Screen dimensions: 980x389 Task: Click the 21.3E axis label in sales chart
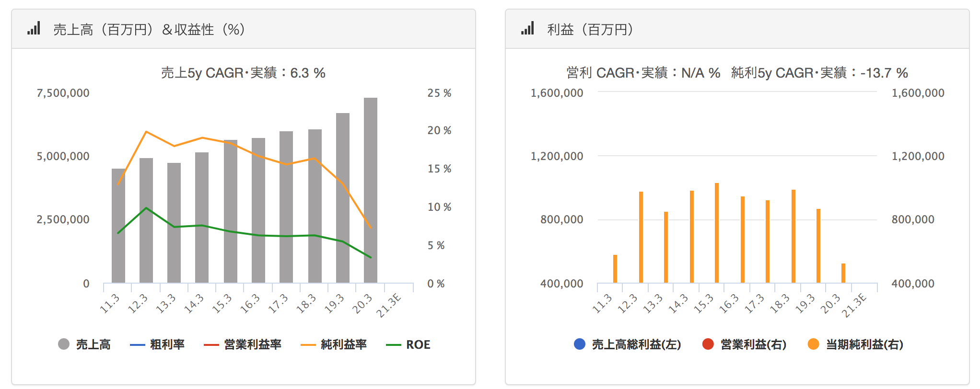point(389,306)
